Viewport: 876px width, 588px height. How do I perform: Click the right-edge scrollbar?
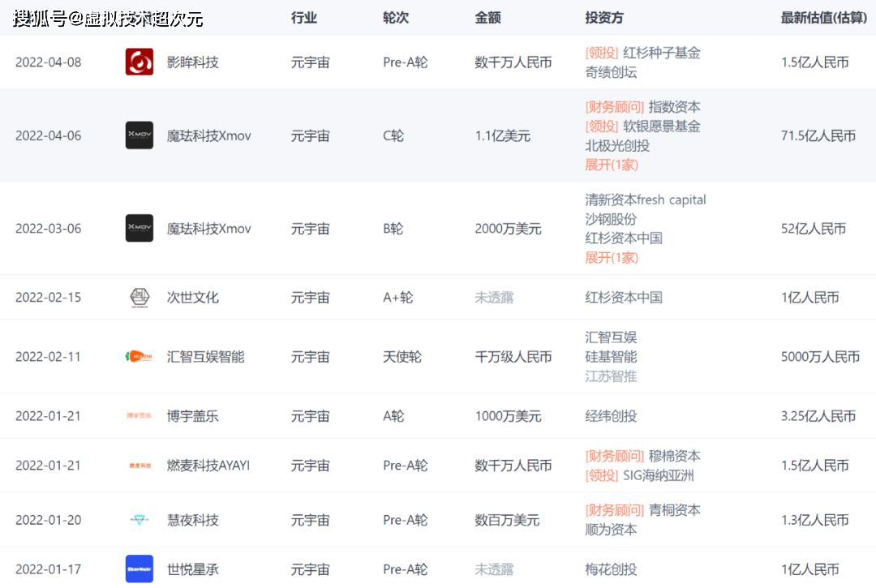point(872,292)
